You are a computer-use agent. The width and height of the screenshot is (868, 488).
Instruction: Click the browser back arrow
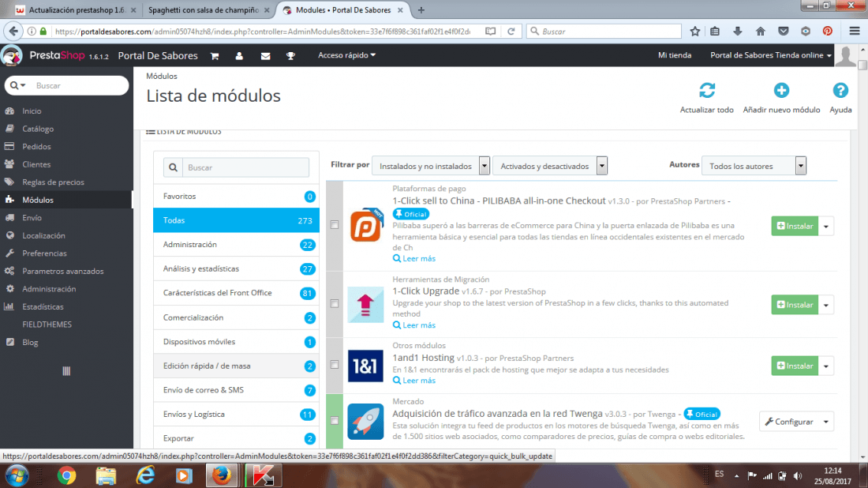(x=14, y=32)
